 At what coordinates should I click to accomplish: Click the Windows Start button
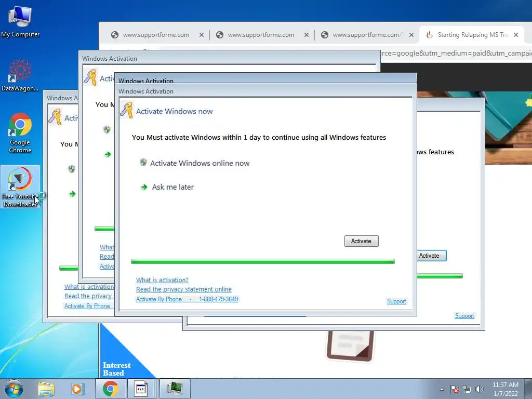point(14,389)
